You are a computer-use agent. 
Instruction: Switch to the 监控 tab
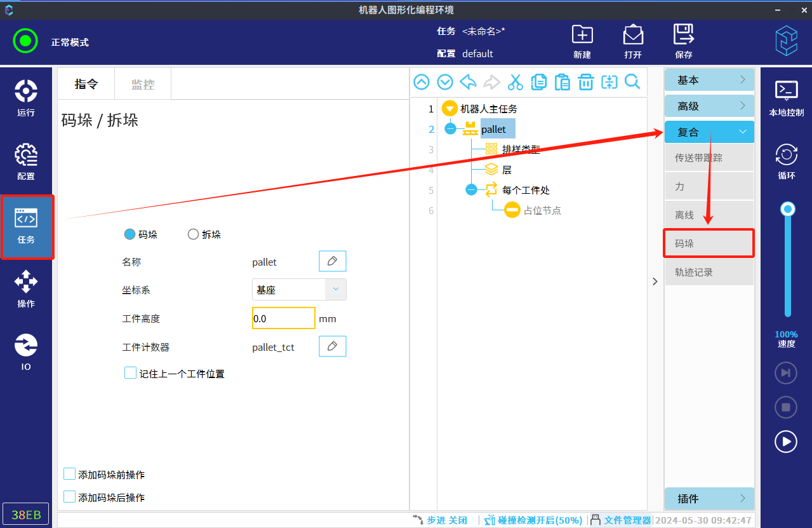[143, 85]
